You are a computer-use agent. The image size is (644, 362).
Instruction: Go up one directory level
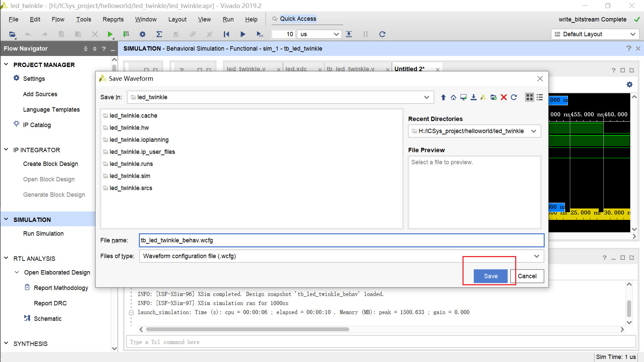coord(443,97)
